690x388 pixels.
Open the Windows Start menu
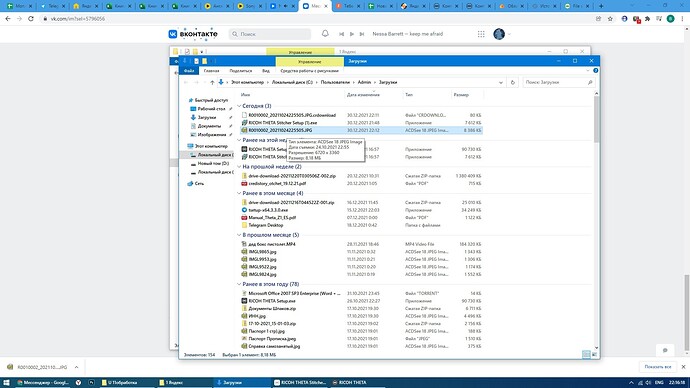coord(6,383)
